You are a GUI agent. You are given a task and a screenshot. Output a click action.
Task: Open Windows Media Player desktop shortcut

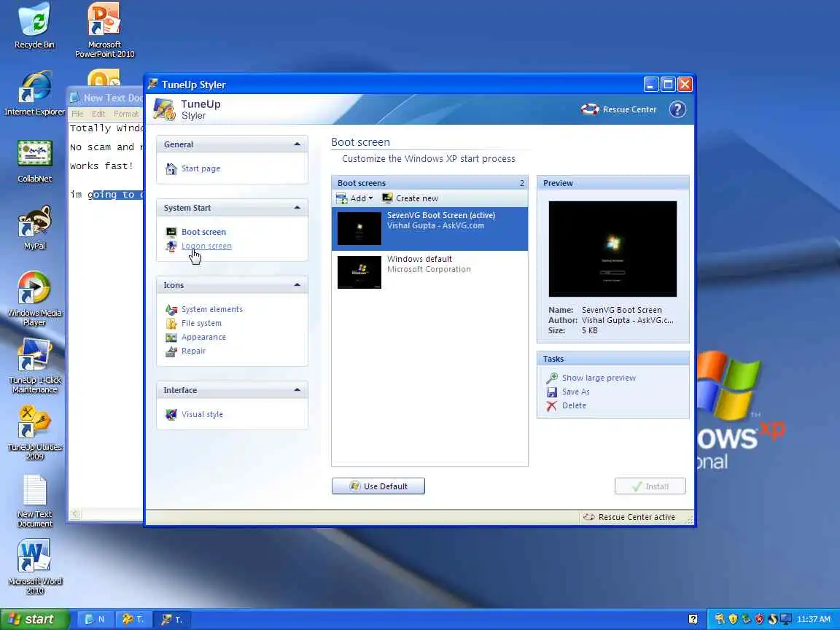pos(34,297)
